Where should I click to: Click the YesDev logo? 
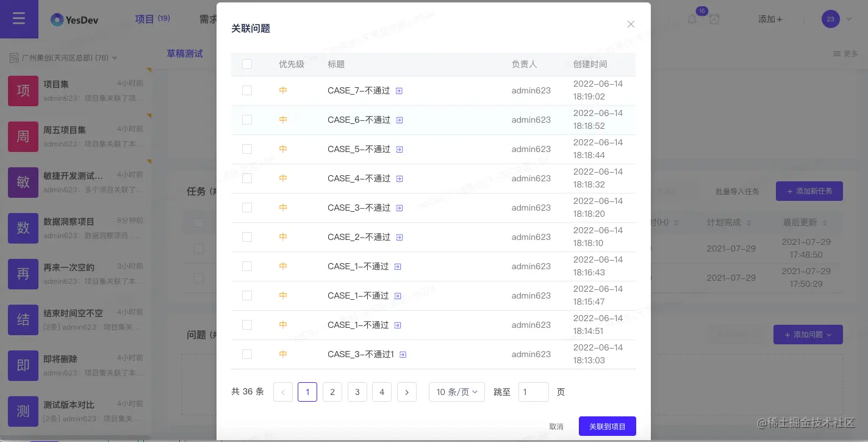[74, 19]
